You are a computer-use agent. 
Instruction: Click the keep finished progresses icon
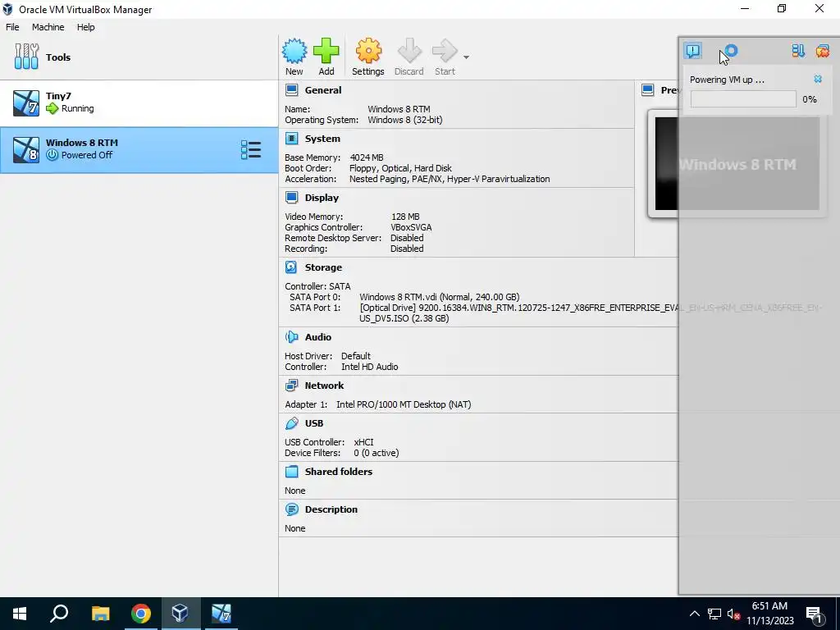pyautogui.click(x=798, y=51)
